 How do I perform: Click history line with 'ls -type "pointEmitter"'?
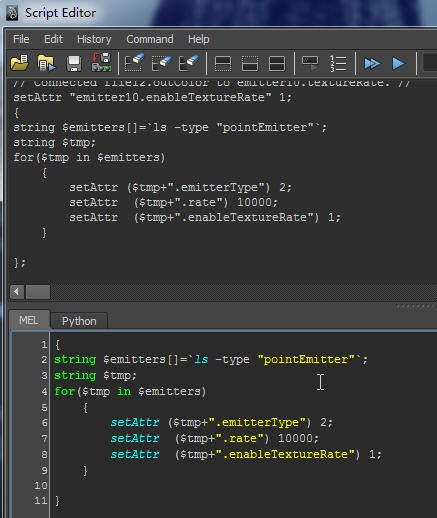[x=170, y=127]
